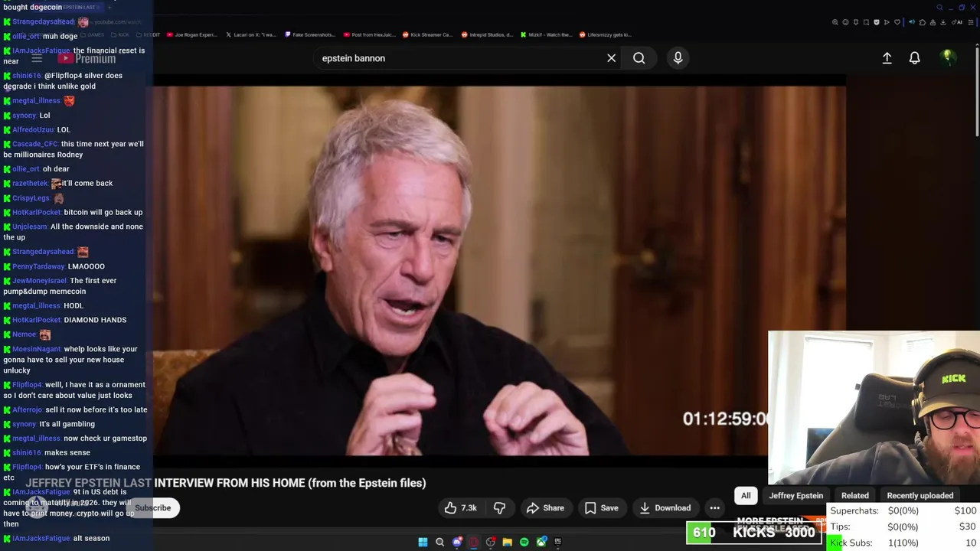Click the magnifier search button
The width and height of the screenshot is (980, 551).
click(639, 58)
